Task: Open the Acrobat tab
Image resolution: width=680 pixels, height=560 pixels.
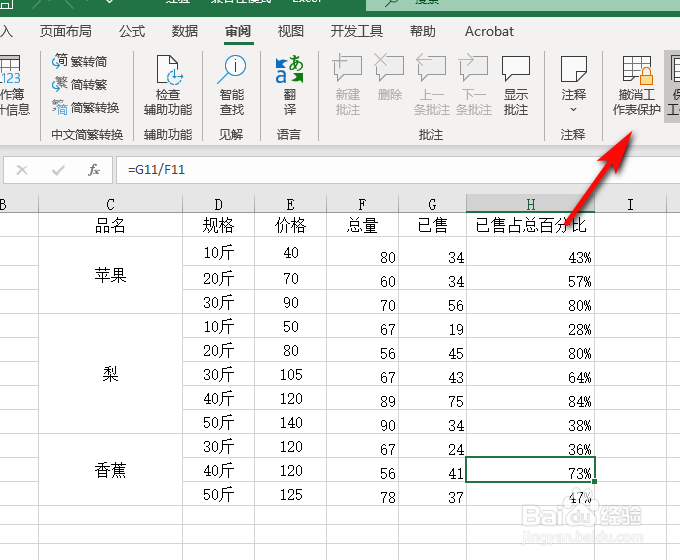Action: pyautogui.click(x=489, y=31)
